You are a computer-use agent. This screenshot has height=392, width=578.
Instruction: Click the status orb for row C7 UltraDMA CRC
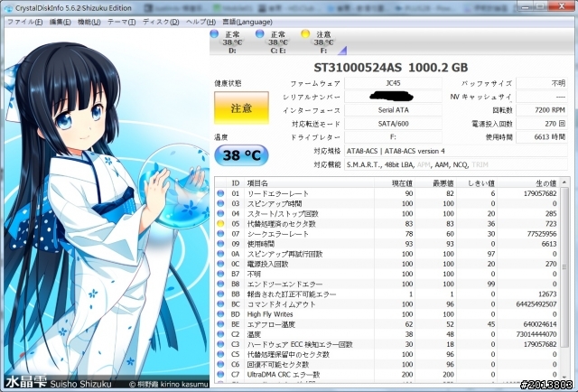pos(220,374)
